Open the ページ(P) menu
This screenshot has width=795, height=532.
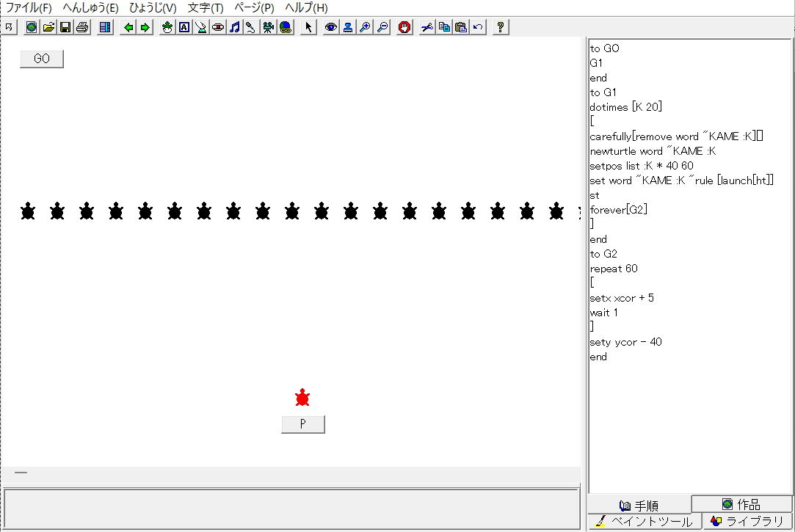(x=254, y=7)
